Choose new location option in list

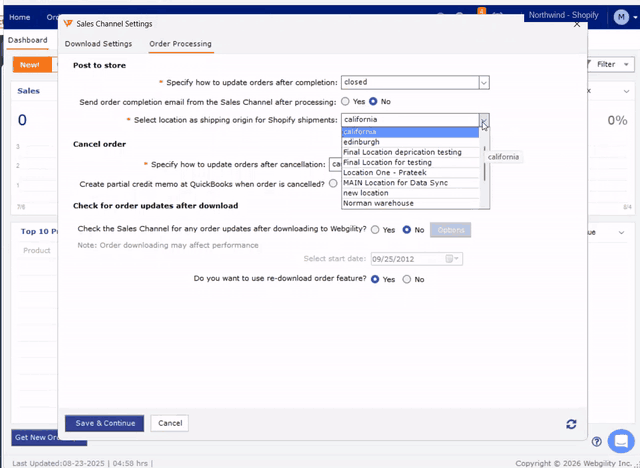point(410,193)
